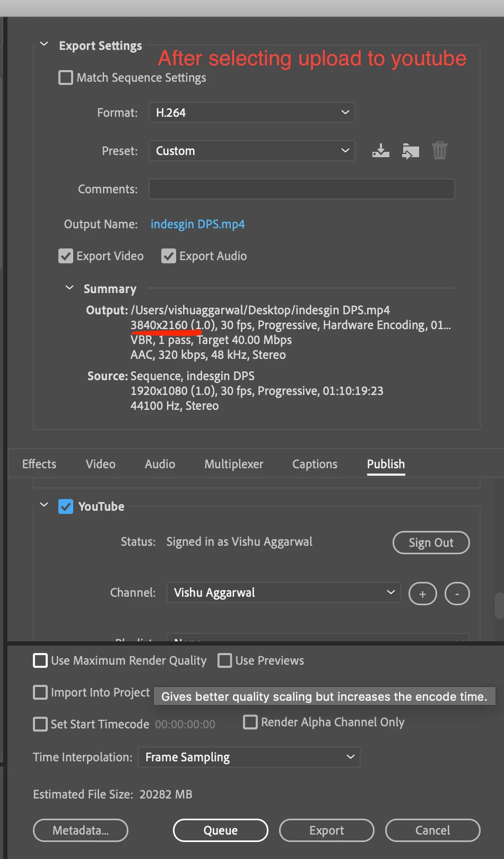Enable Match Sequence Settings checkbox
The image size is (504, 859).
(66, 78)
